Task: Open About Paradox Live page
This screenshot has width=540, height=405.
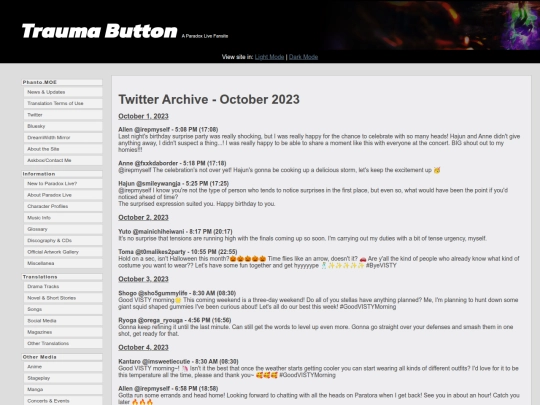Action: tap(63, 195)
